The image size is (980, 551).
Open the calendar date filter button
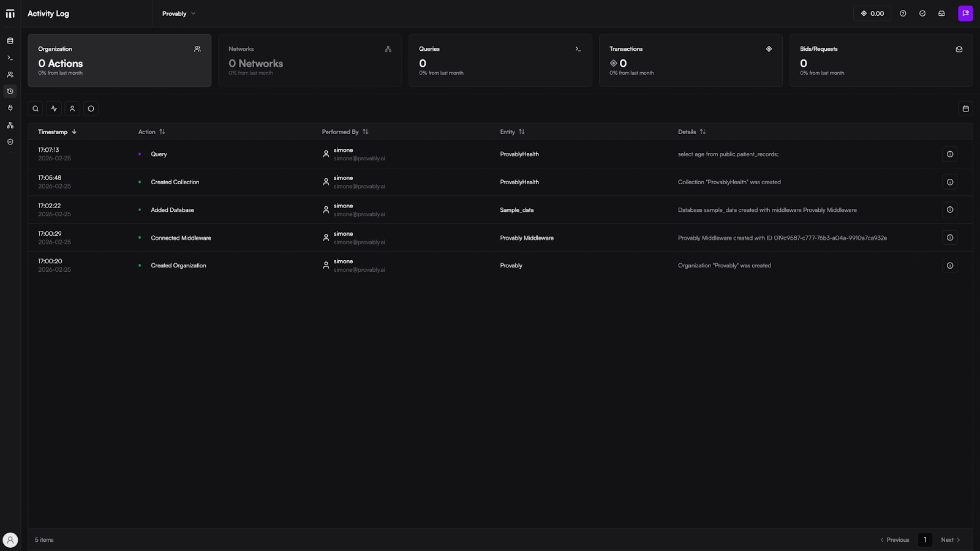tap(965, 109)
